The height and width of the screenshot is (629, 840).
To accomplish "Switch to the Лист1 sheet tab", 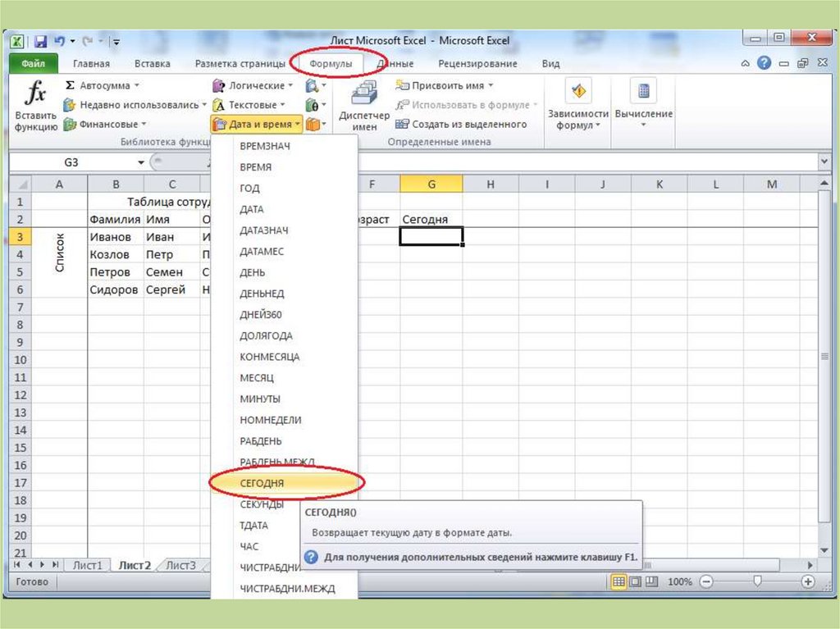I will pyautogui.click(x=87, y=565).
